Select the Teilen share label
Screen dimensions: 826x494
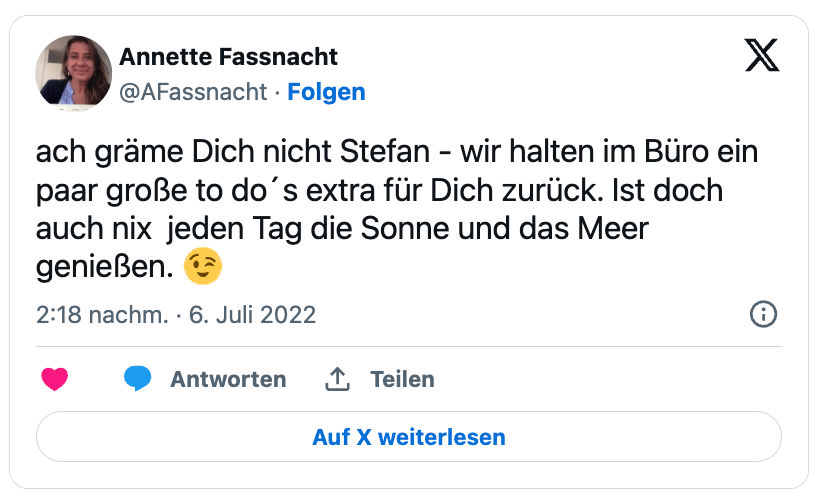(x=402, y=379)
